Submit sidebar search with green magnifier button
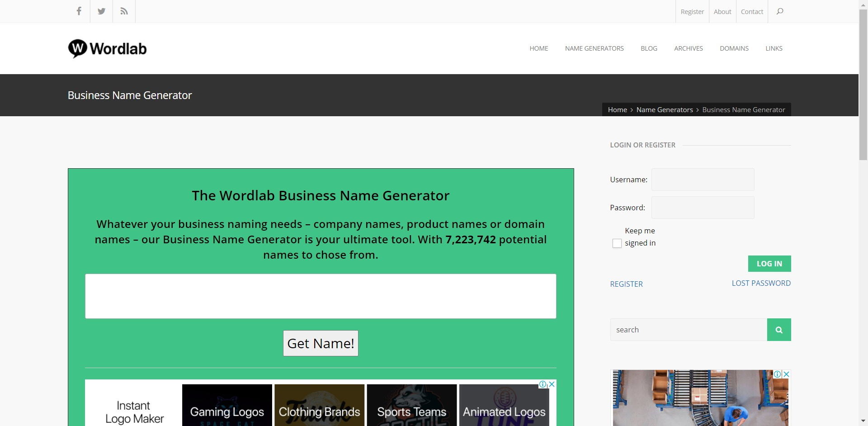 779,330
